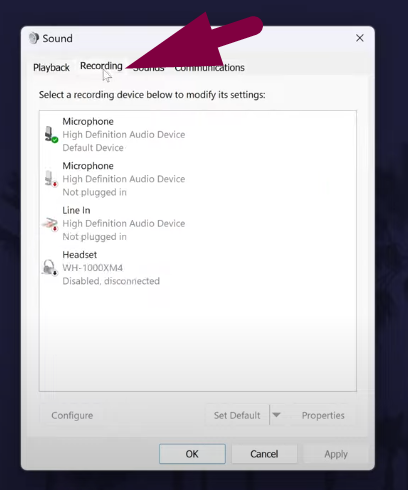Close the Sound dialog window
The image size is (408, 490).
pos(360,38)
